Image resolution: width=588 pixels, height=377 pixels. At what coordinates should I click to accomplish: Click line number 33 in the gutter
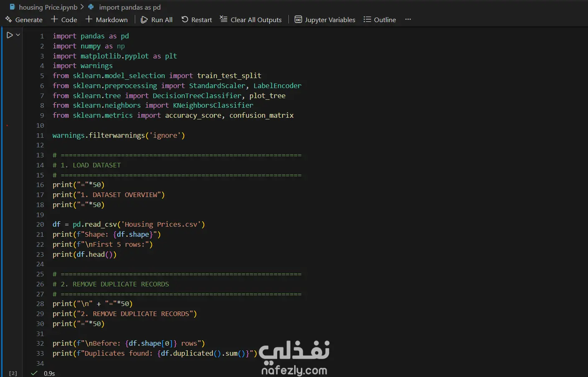40,353
